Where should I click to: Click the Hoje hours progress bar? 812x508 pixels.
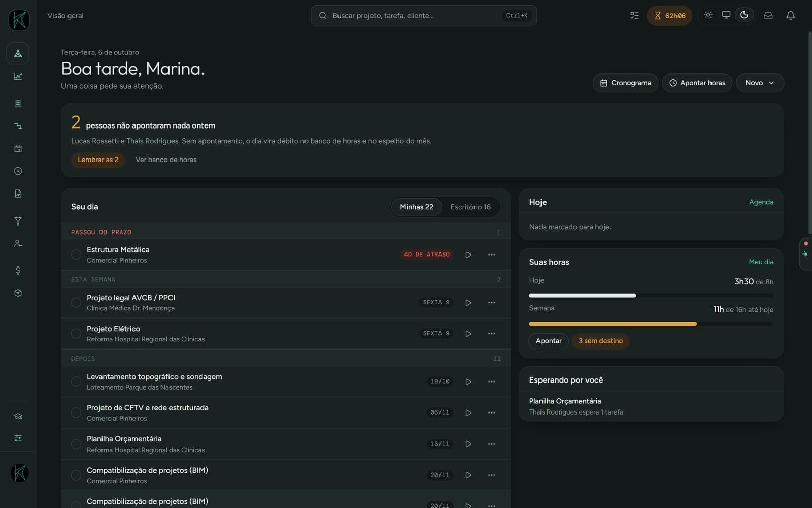(651, 295)
